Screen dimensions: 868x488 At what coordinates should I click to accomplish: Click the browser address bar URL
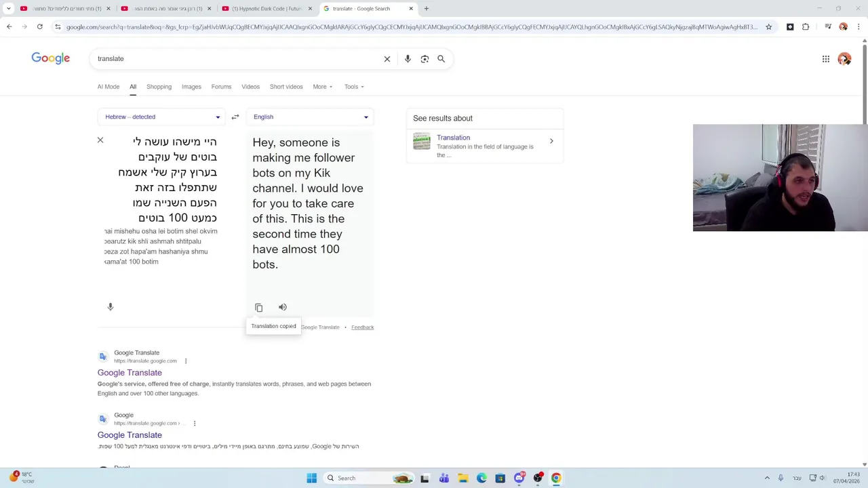[x=412, y=27]
